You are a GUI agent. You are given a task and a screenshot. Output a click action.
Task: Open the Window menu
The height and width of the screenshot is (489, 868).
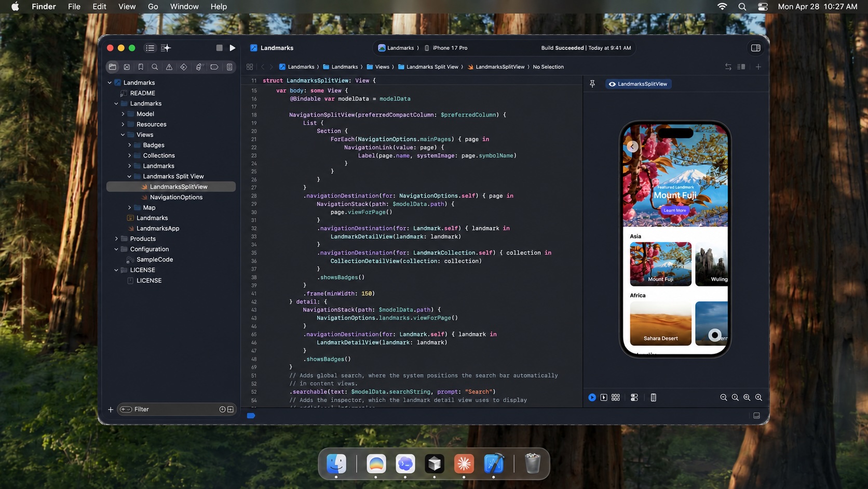(x=184, y=6)
